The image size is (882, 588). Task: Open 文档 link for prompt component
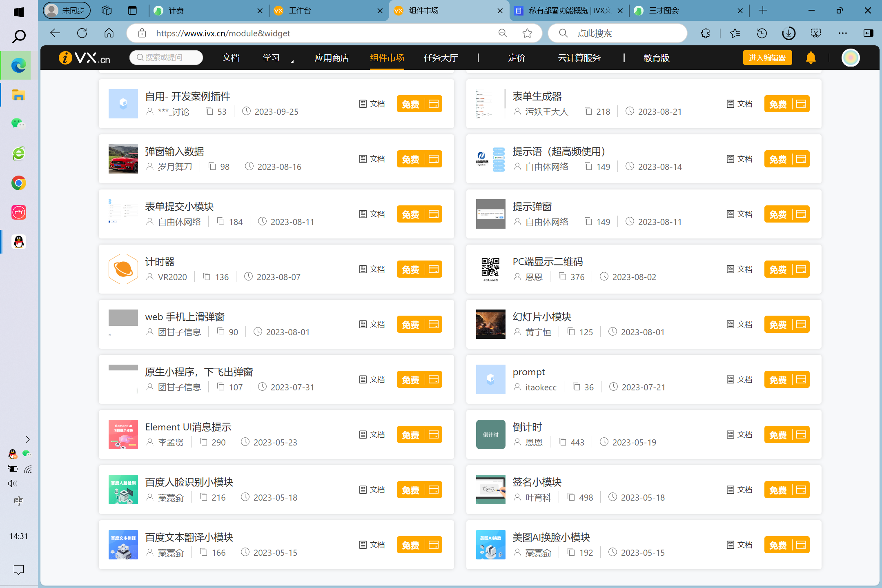(739, 379)
